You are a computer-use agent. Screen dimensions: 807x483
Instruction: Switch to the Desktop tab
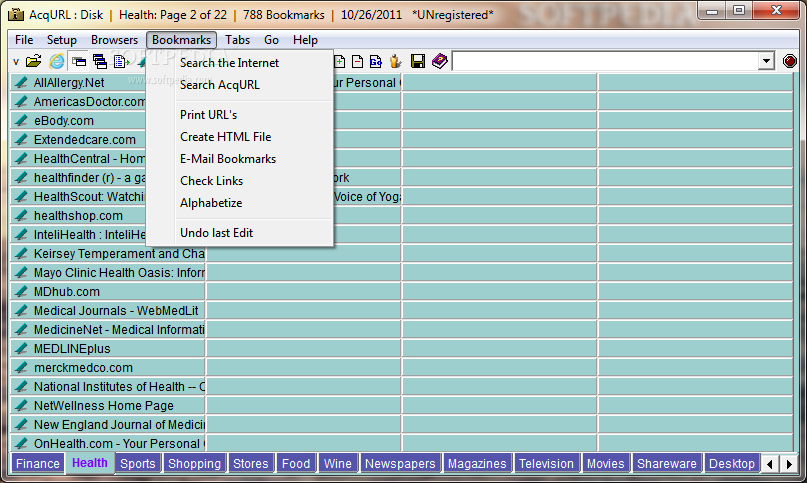tap(731, 463)
